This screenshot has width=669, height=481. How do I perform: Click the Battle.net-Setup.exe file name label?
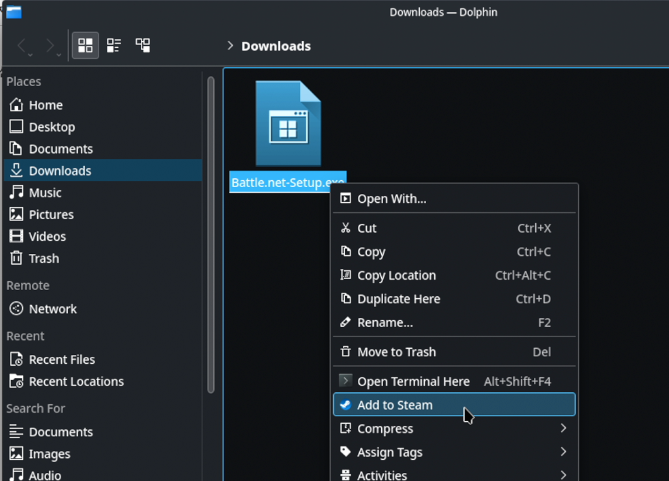288,182
